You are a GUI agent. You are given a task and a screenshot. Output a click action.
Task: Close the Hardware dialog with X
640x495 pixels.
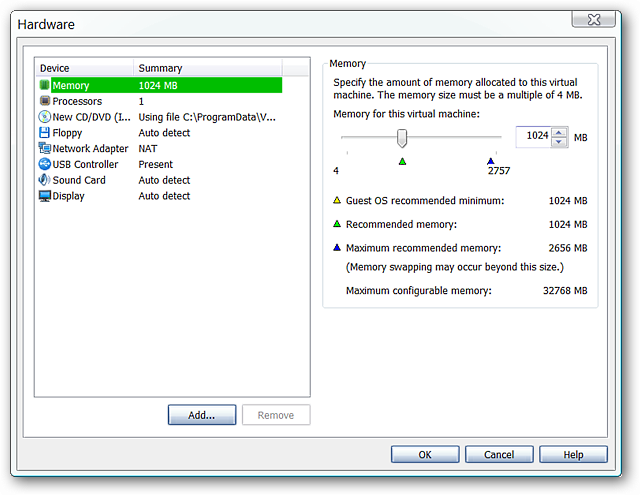pyautogui.click(x=593, y=20)
